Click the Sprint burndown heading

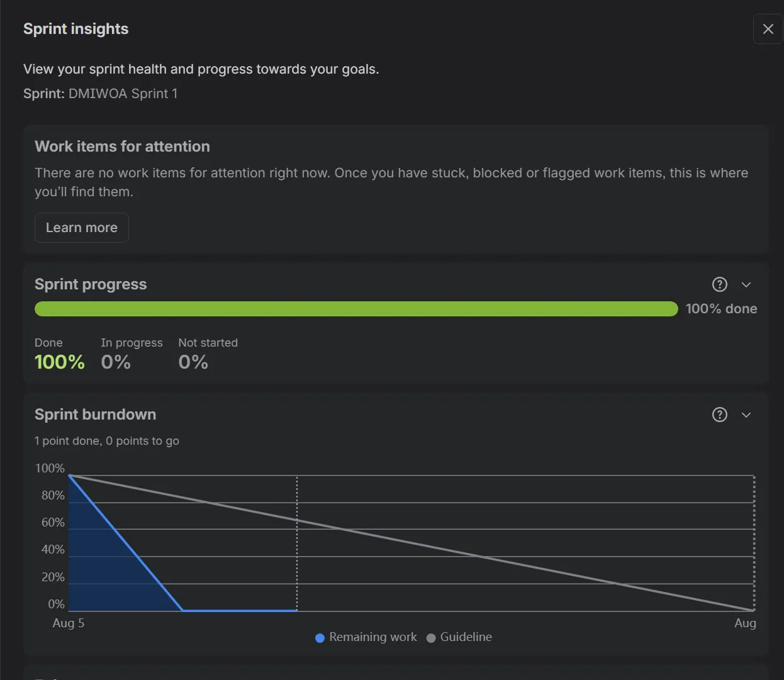[96, 415]
